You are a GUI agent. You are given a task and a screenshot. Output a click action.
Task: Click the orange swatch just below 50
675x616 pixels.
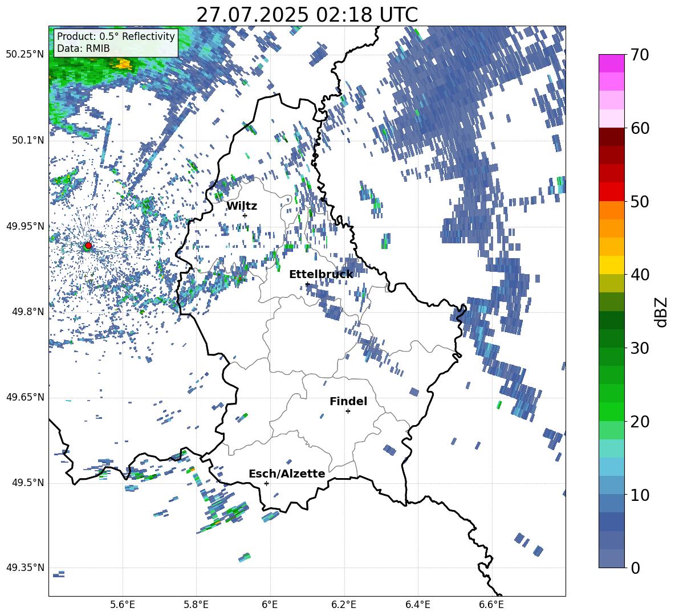coord(611,210)
